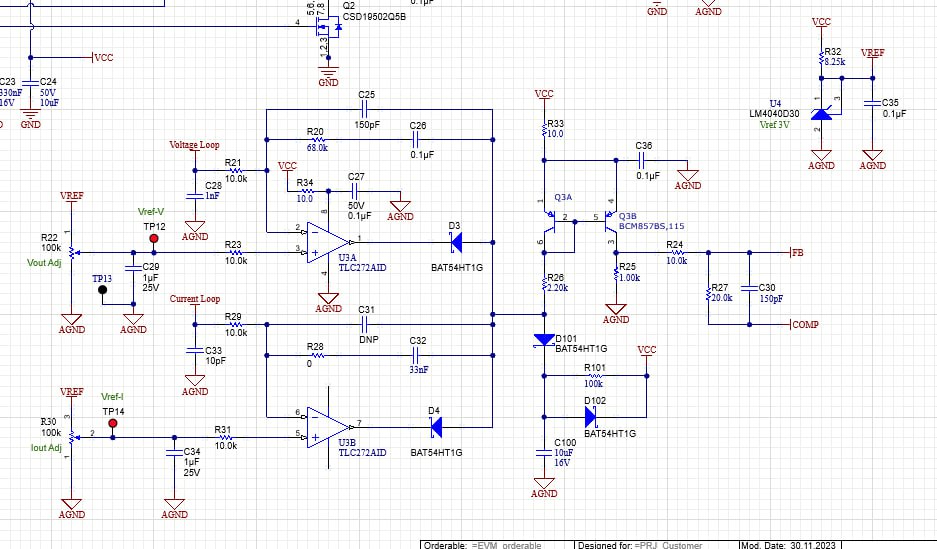Click the C100 10uF capacitor symbol
Screen dimensions: 937x549
[x=544, y=453]
